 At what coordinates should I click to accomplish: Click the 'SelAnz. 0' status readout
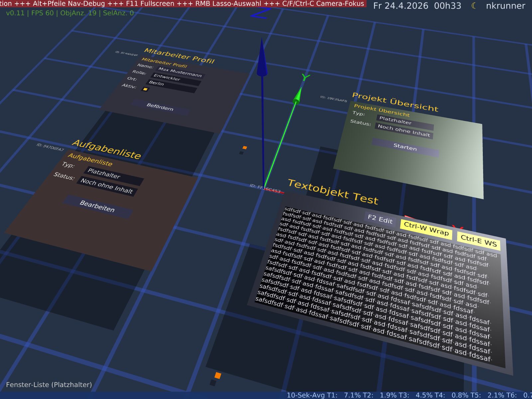tap(118, 13)
